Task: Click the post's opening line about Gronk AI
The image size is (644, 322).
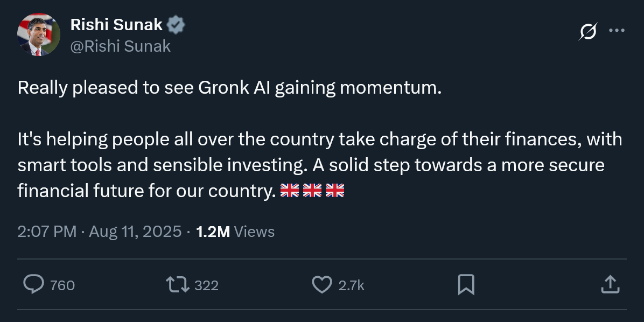Action: [x=229, y=88]
